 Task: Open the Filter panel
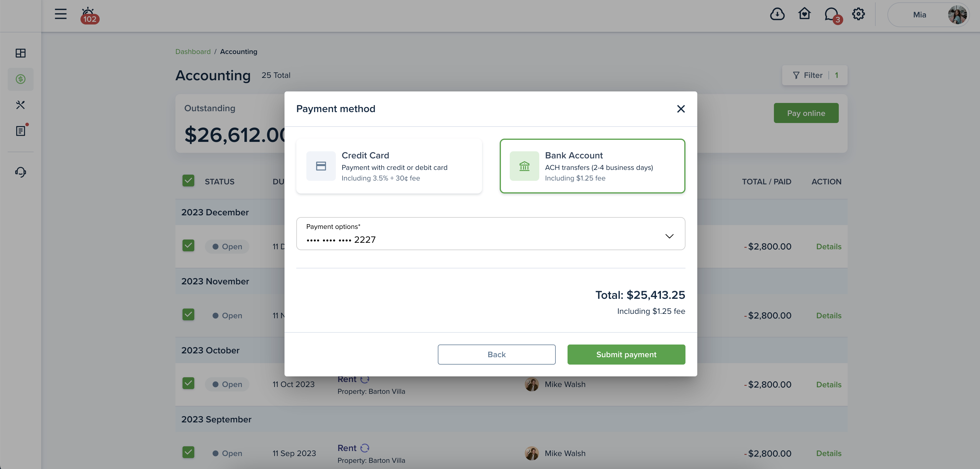pos(815,76)
